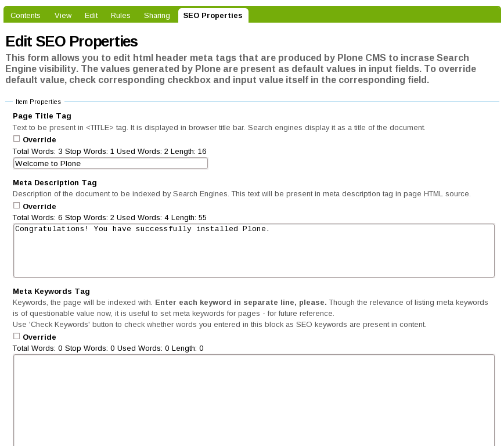Select the Sharing tab

coord(157,16)
